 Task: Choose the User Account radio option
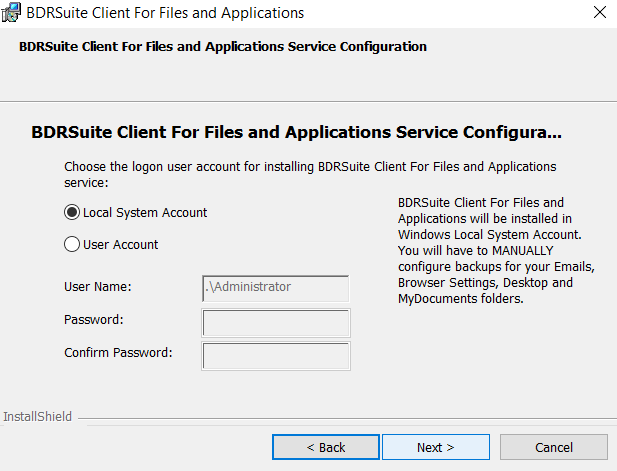coord(72,244)
